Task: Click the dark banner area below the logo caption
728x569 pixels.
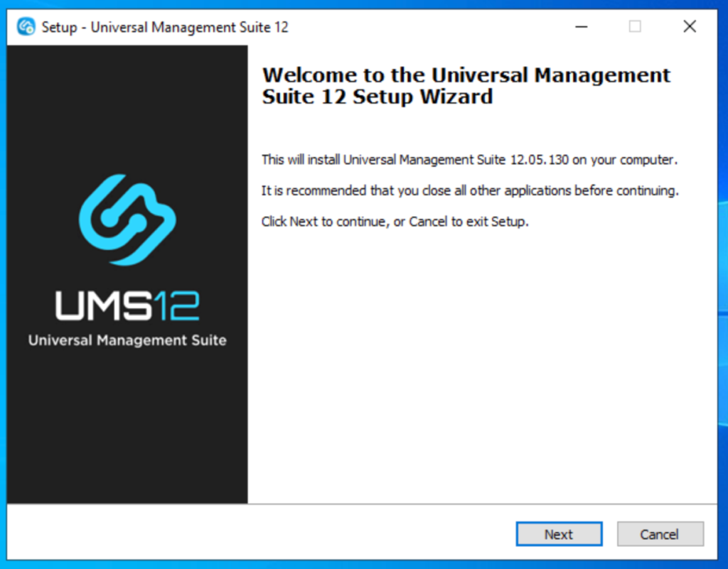Action: click(x=127, y=427)
